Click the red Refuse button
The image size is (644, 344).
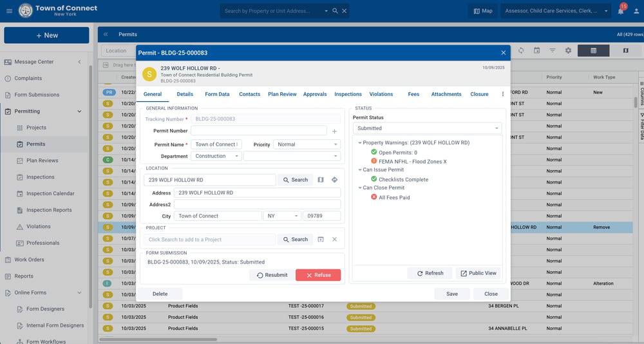tap(318, 275)
